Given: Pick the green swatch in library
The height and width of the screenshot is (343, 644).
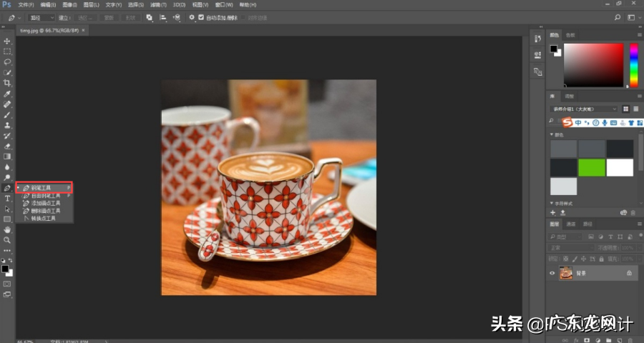Looking at the screenshot, I should coord(592,167).
